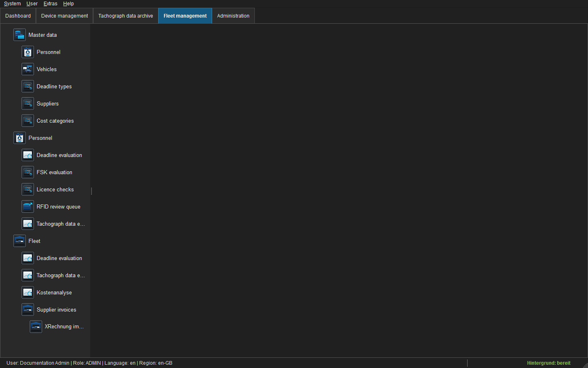
Task: Open the Licence checks label
Action: 55,190
